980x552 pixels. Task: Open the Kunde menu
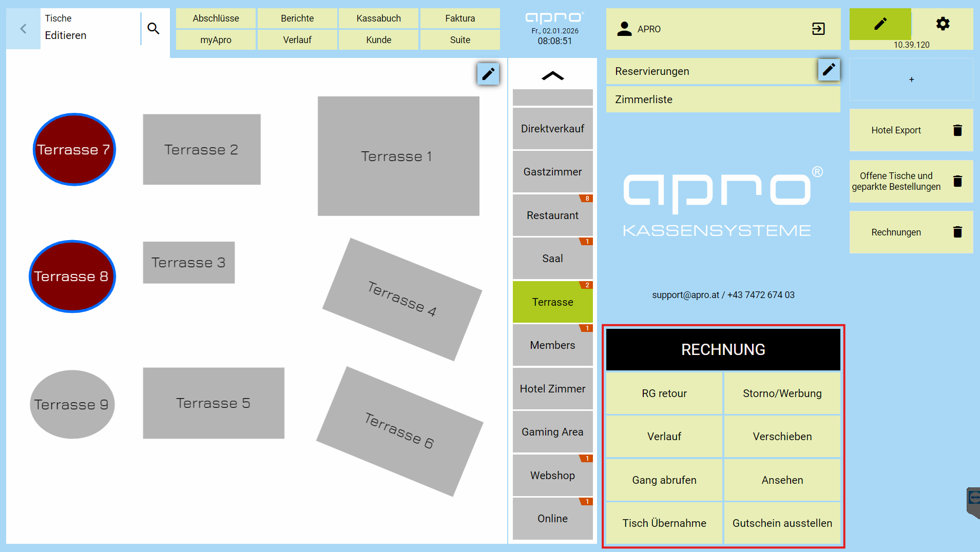[379, 40]
